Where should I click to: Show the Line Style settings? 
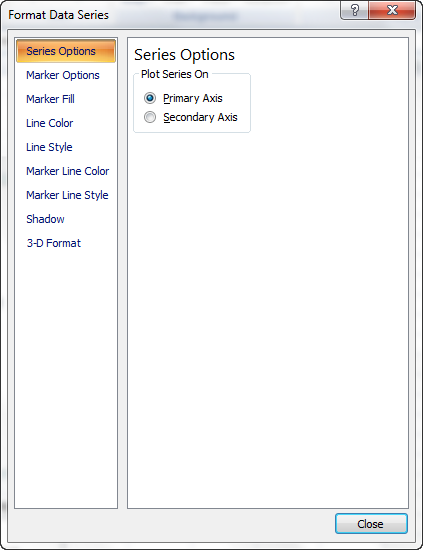click(49, 147)
